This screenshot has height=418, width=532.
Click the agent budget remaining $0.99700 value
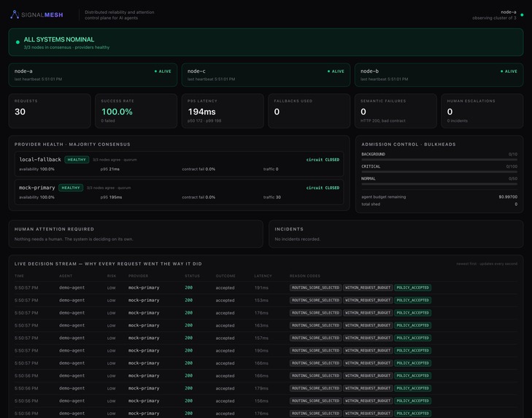tap(508, 197)
